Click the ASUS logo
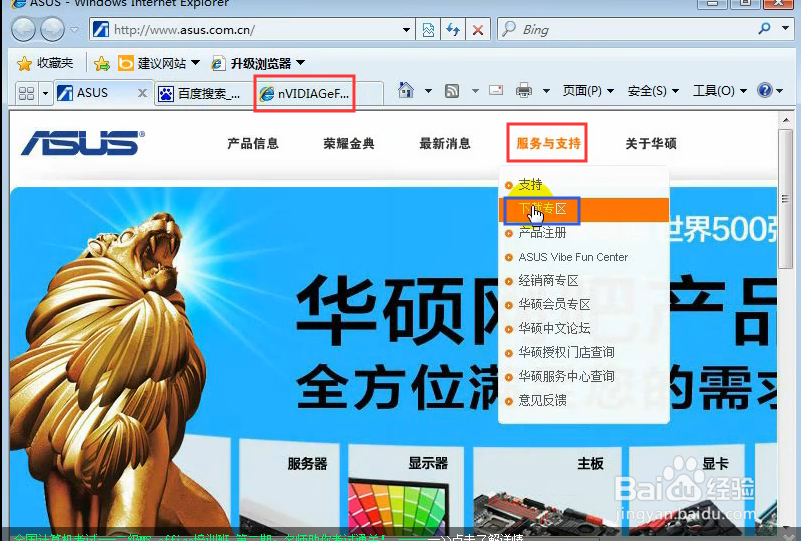Screen dimensions: 801x541 [x=83, y=143]
